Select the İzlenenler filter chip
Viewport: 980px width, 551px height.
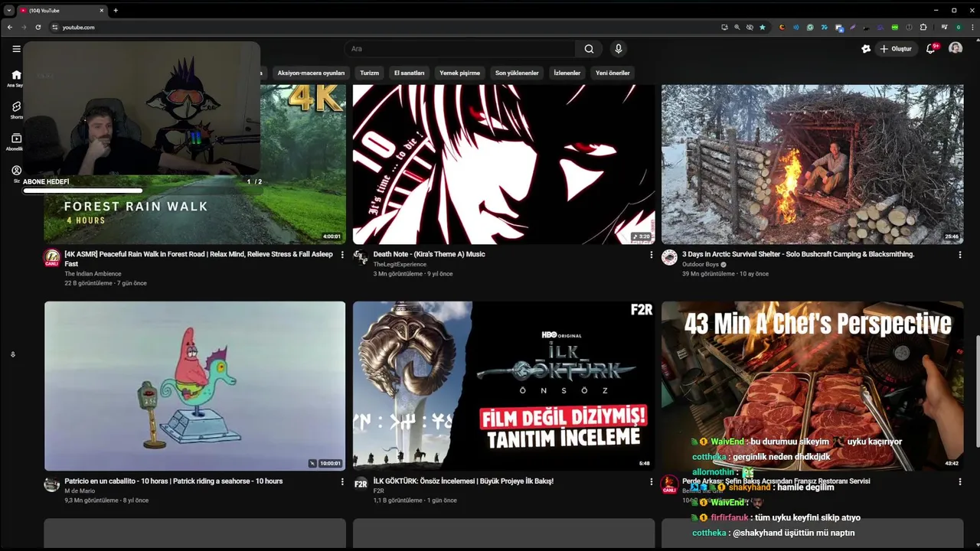tap(567, 73)
